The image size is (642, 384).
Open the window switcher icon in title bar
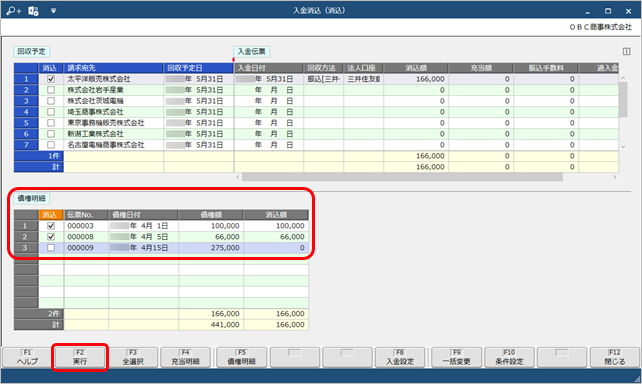[33, 11]
